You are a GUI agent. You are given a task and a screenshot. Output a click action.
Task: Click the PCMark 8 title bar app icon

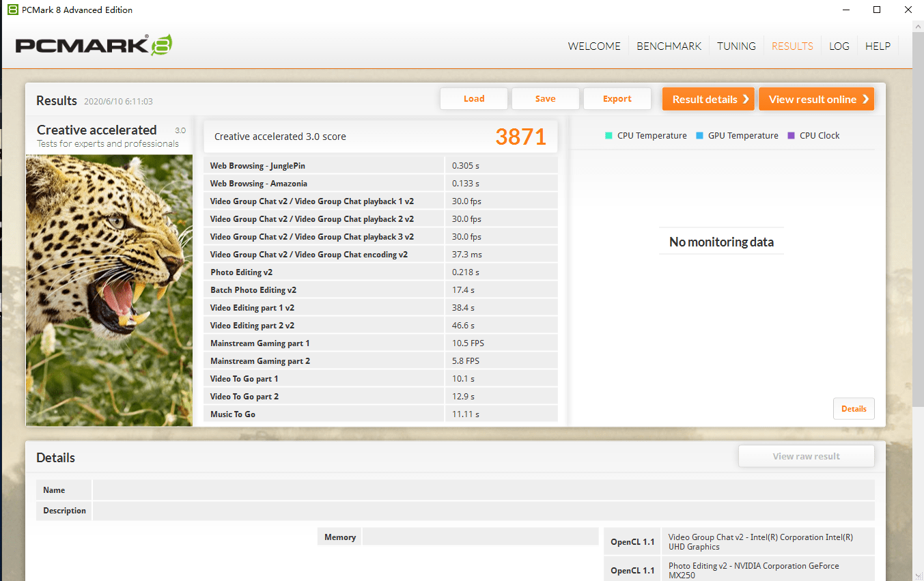coord(13,10)
